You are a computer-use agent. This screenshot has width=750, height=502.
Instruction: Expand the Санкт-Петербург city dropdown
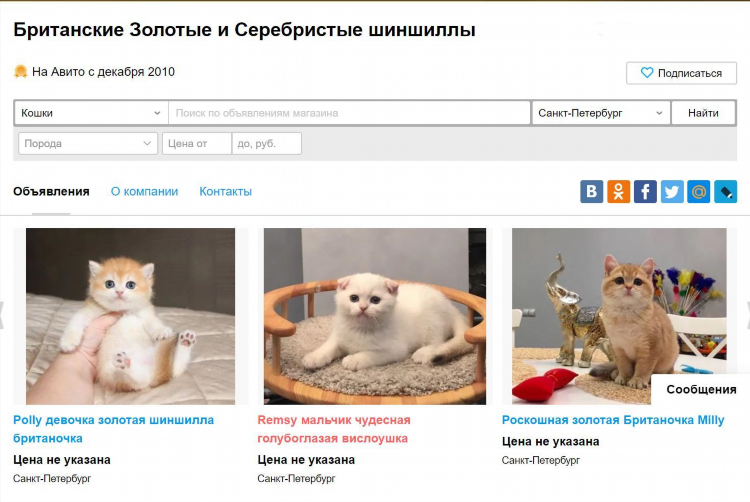point(601,113)
